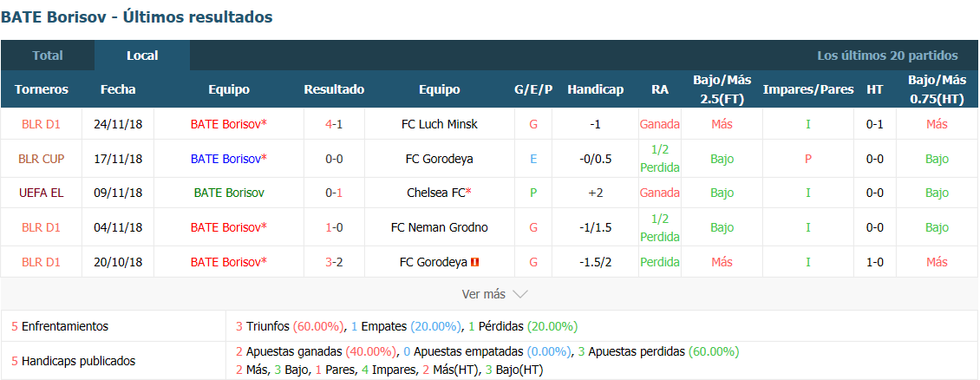The image size is (980, 380).
Task: Click the 0-0 result against FC Gorodeya
Action: (x=334, y=159)
